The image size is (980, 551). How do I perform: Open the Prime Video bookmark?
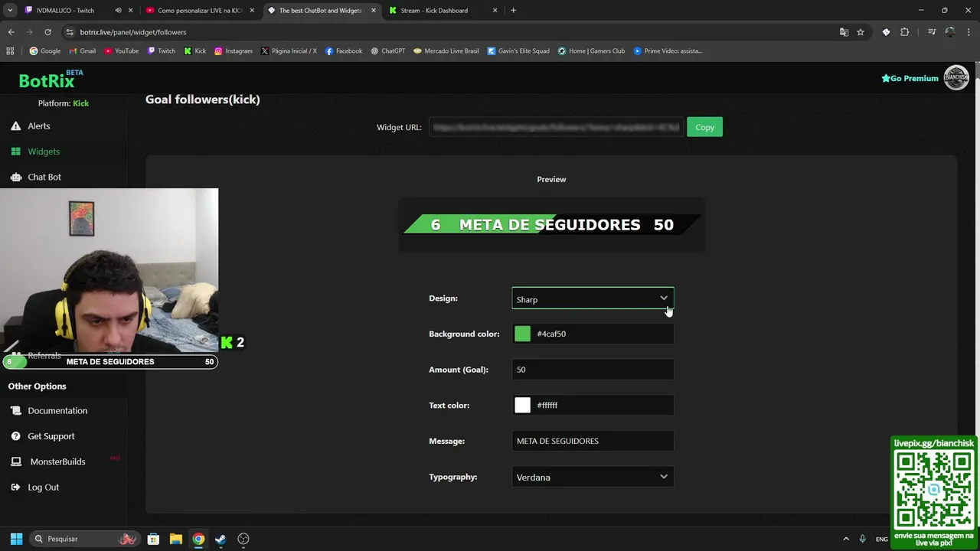[667, 51]
